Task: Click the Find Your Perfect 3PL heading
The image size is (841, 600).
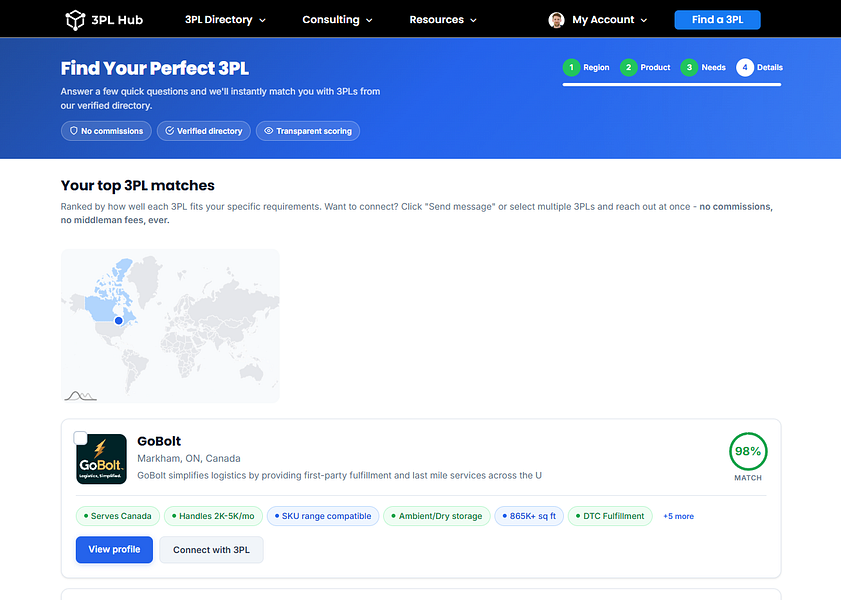Action: tap(154, 69)
